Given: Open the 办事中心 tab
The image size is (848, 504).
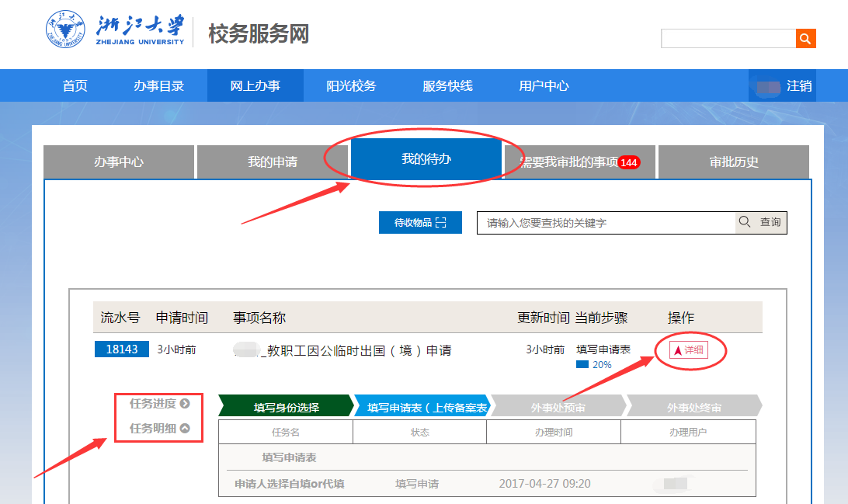Looking at the screenshot, I should tap(119, 162).
